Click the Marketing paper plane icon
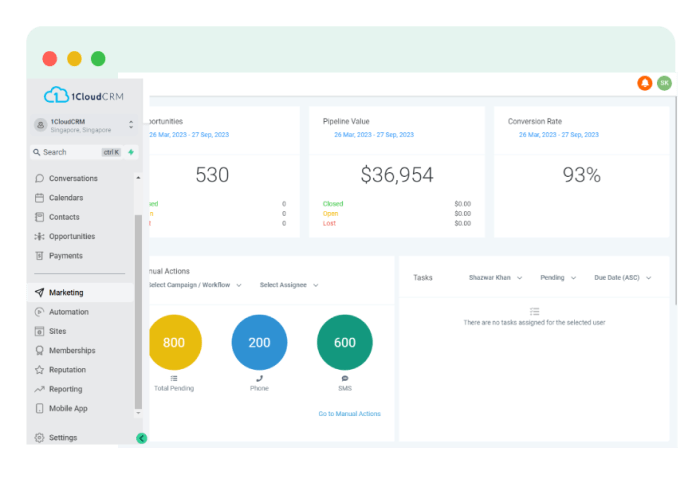 39,292
